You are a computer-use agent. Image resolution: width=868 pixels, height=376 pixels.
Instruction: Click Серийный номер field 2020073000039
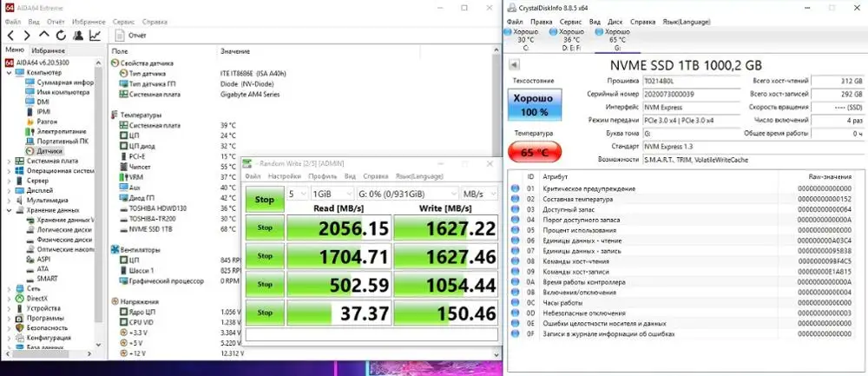692,94
